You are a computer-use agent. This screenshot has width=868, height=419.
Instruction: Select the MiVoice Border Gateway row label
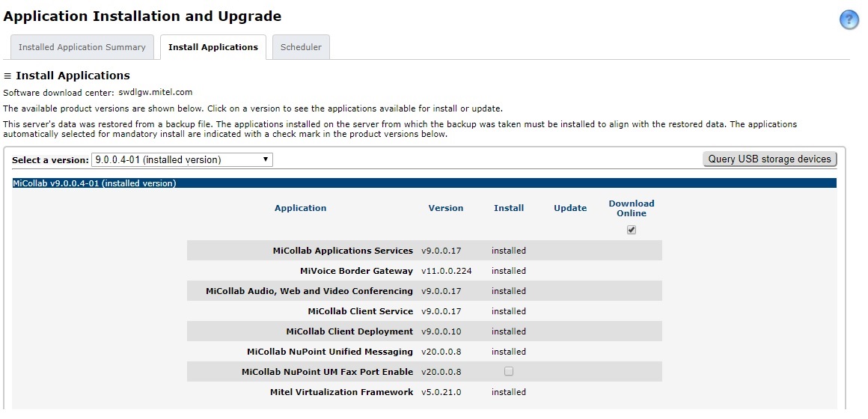pos(356,271)
